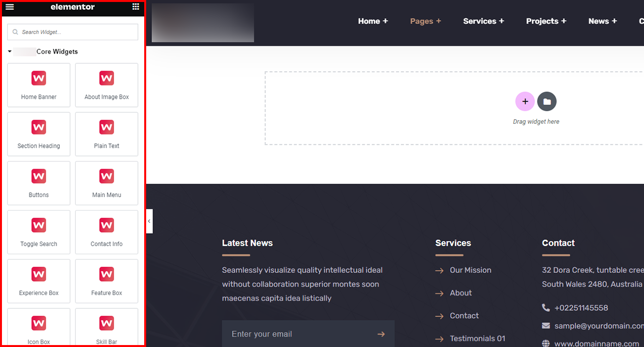644x347 pixels.
Task: Submit the newsletter email with the arrow button
Action: point(381,334)
